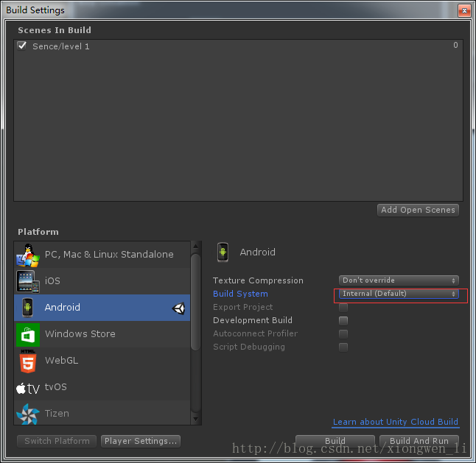Open the Texture Compression dropdown

399,280
